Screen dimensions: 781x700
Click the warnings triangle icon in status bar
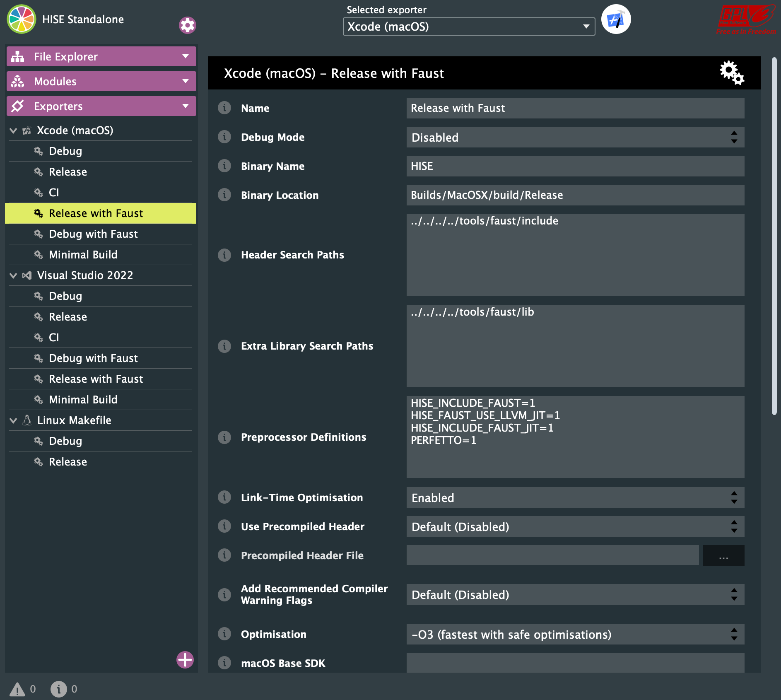[17, 689]
